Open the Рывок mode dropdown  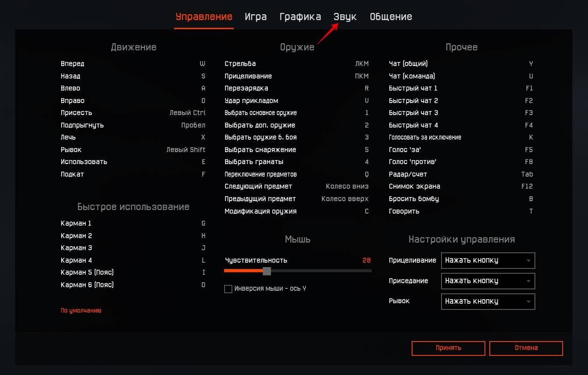pos(488,301)
